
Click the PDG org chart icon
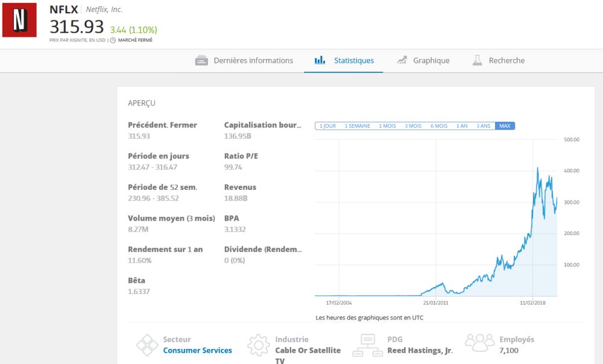point(368,345)
